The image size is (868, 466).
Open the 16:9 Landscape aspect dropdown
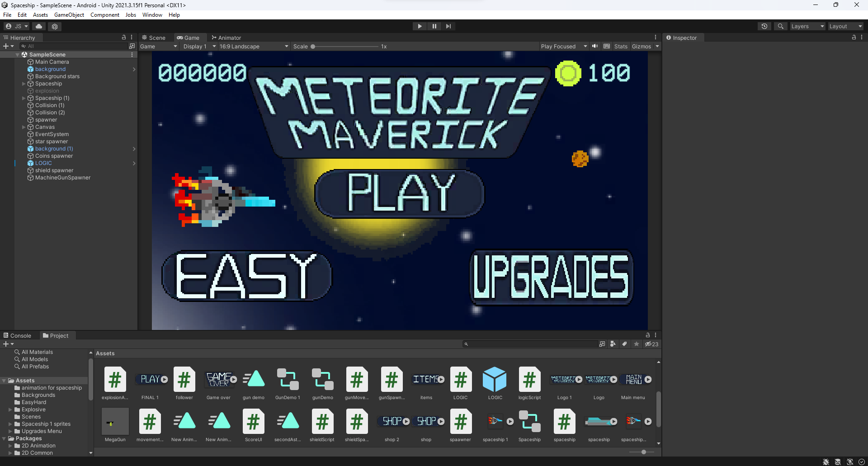pyautogui.click(x=253, y=46)
